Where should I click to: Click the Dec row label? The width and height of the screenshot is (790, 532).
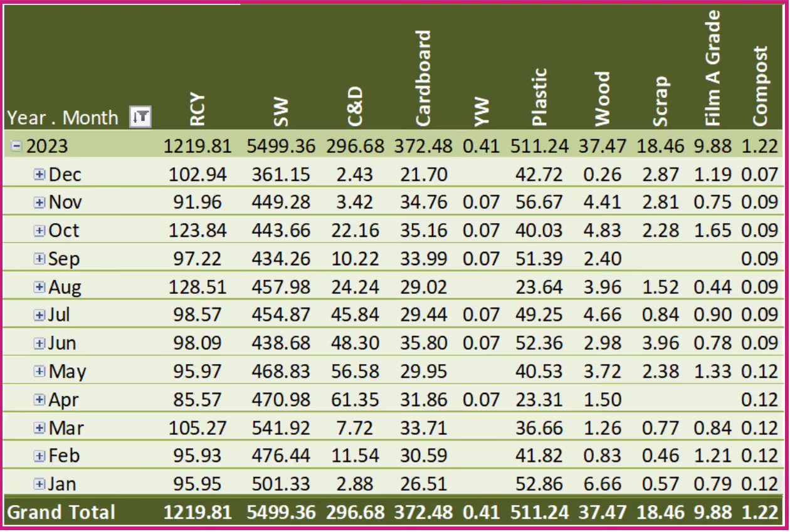point(65,174)
